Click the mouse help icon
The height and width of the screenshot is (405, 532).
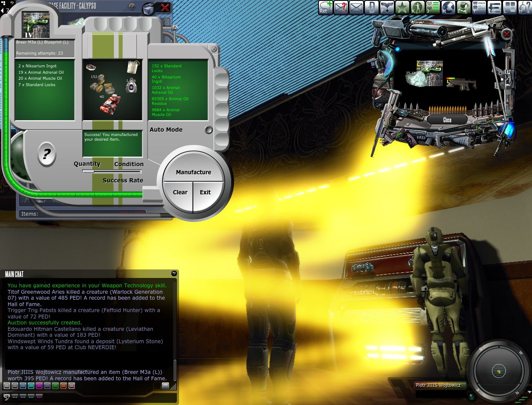525,7
